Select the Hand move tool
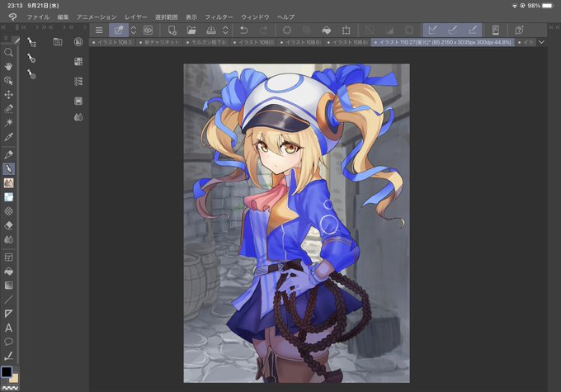This screenshot has width=561, height=392. click(8, 67)
